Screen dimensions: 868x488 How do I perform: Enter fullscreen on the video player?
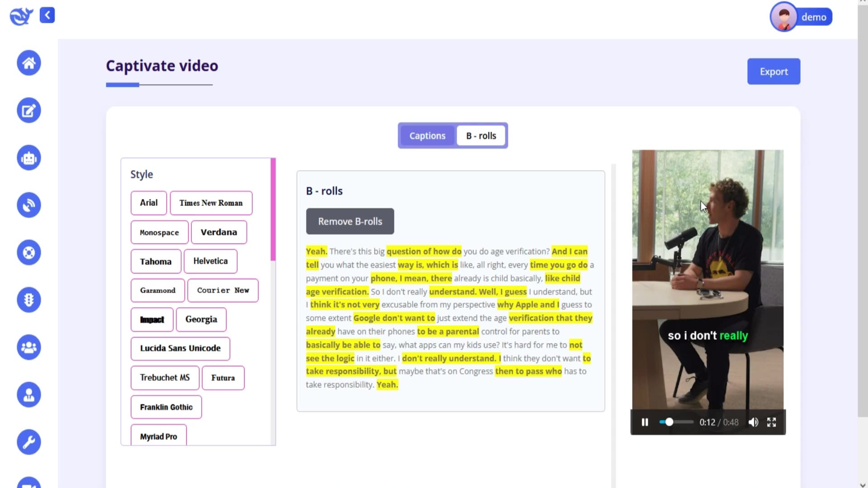pyautogui.click(x=772, y=422)
